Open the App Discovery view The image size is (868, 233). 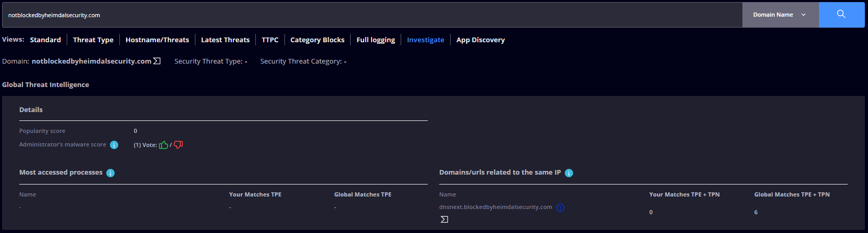tap(480, 40)
